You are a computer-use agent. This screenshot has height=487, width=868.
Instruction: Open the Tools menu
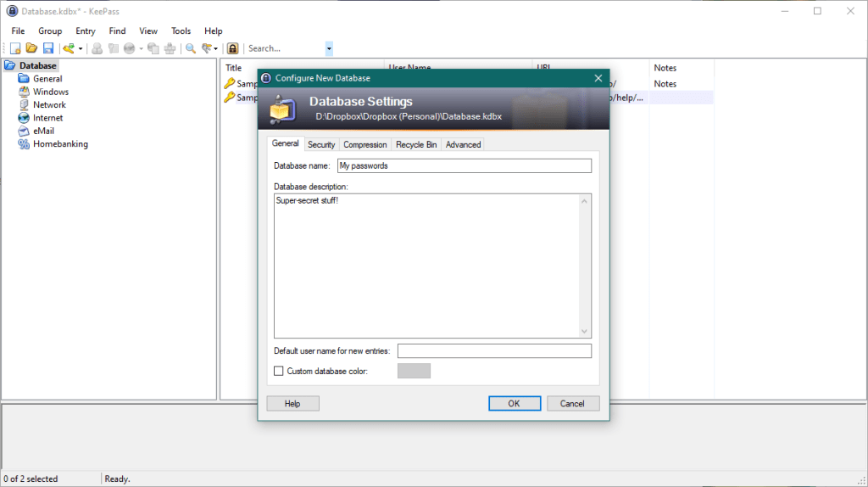point(181,31)
